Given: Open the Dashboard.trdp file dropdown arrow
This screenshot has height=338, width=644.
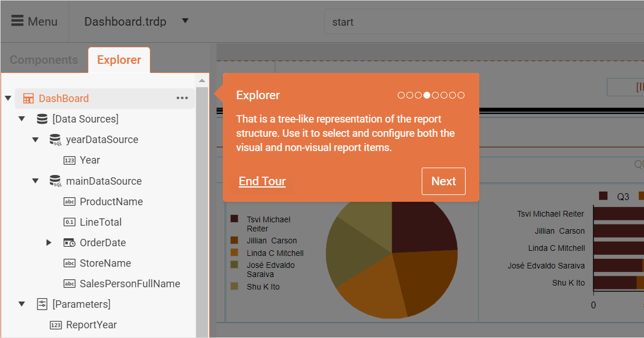Looking at the screenshot, I should coord(185,21).
